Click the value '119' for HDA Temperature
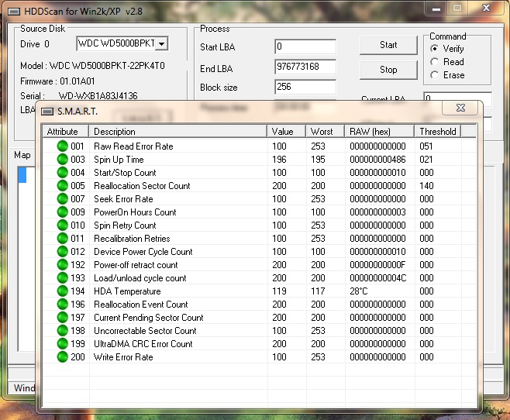Viewport: 510px width, 420px height. (x=279, y=291)
